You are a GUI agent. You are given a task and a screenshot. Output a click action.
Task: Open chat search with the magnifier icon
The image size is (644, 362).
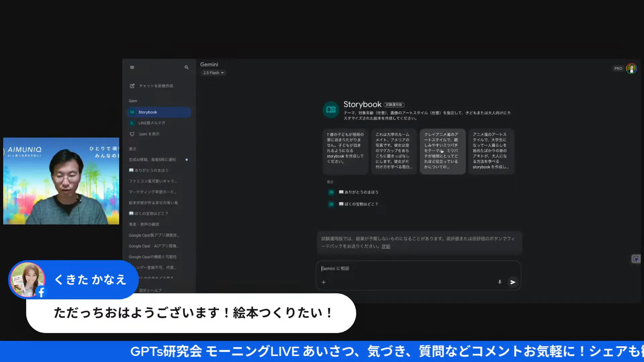point(186,67)
